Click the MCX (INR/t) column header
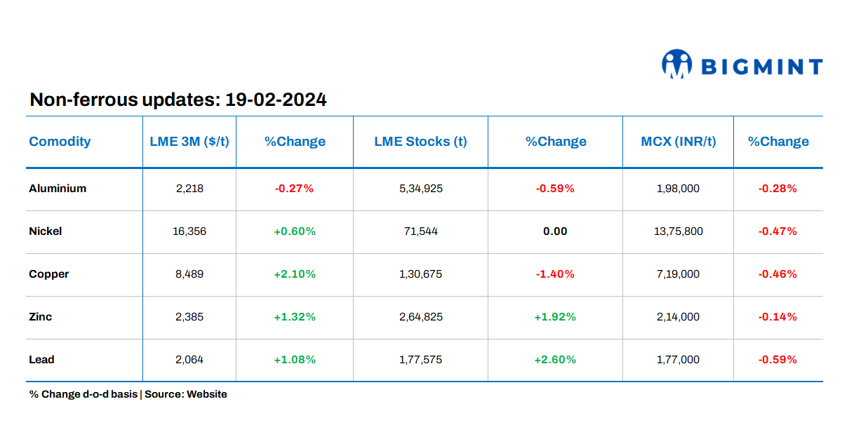 tap(678, 141)
